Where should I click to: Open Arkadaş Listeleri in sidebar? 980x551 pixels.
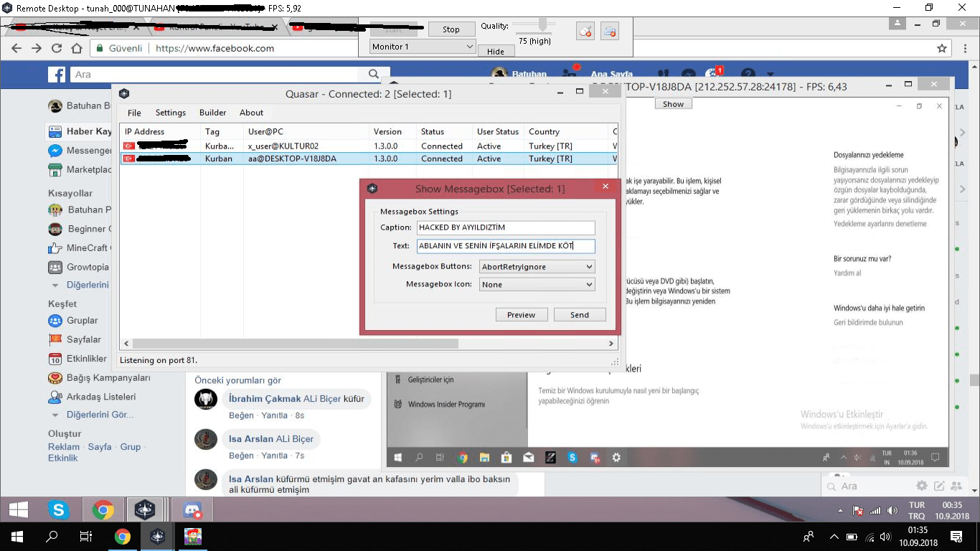pyautogui.click(x=92, y=397)
